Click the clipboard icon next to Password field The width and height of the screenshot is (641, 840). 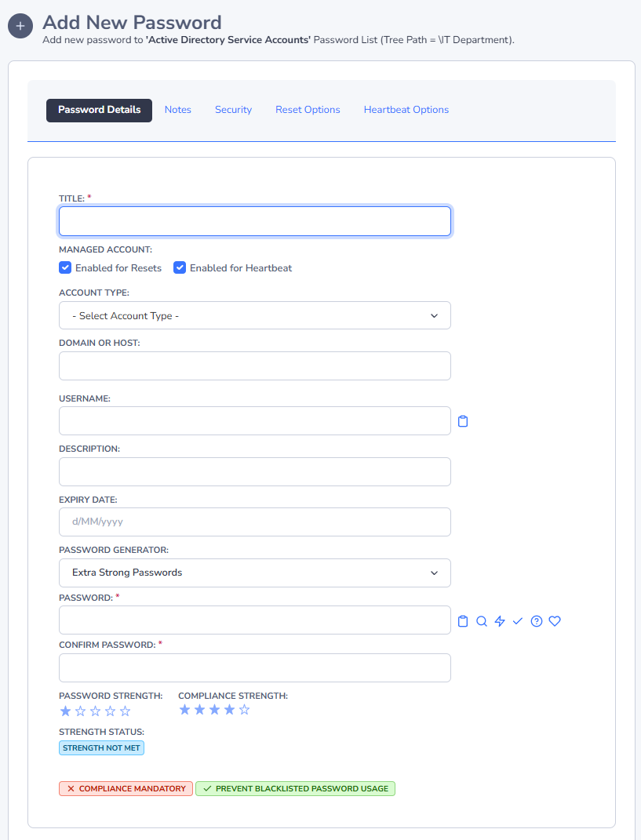(463, 621)
